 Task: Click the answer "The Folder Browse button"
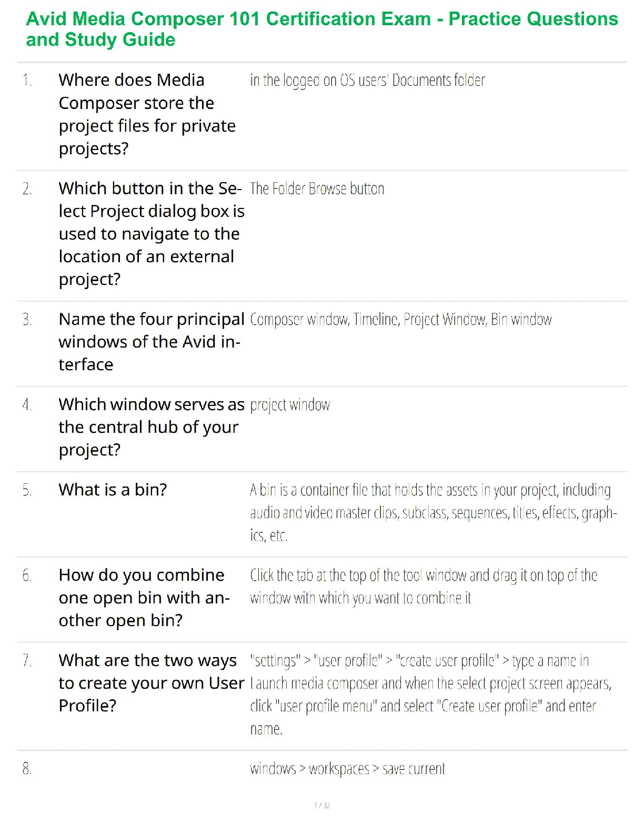(317, 189)
